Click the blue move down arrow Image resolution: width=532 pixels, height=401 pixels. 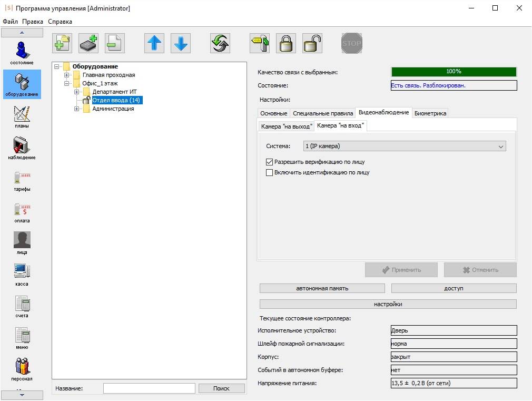[x=181, y=43]
